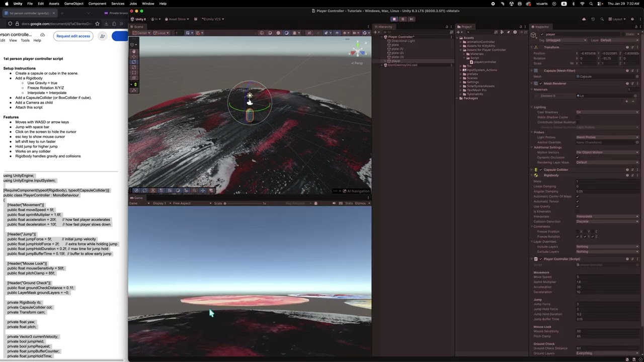Open the Stats overlay in Game view
The image size is (644, 362).
click(349, 203)
